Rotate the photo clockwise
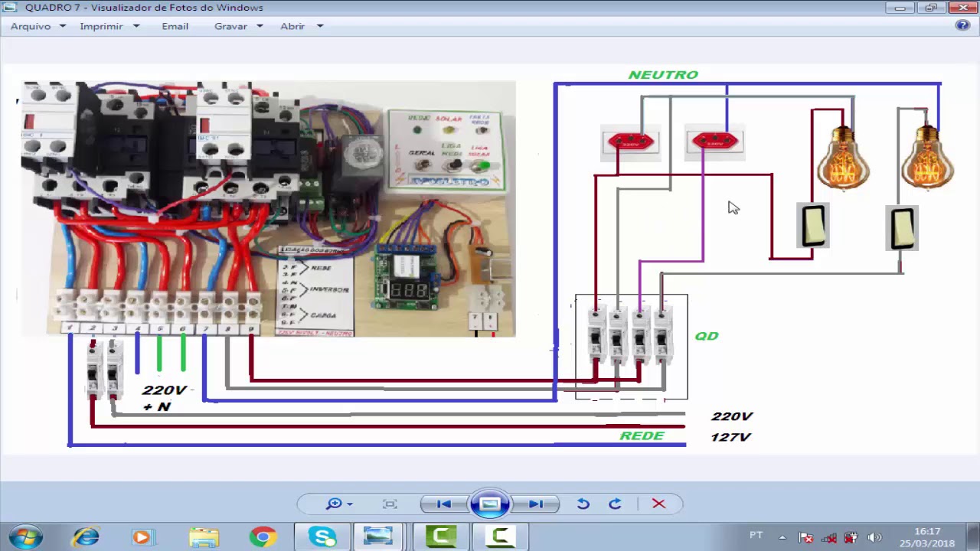 click(x=615, y=504)
